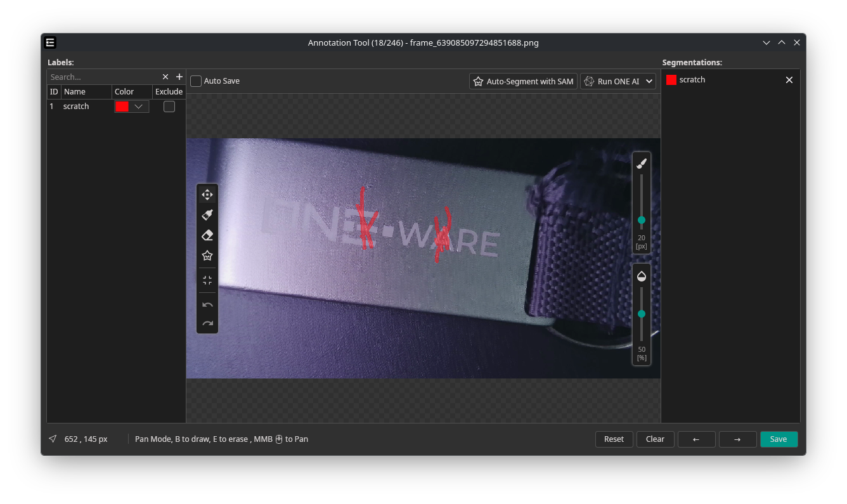Enable the Auto Save checkbox

(196, 81)
